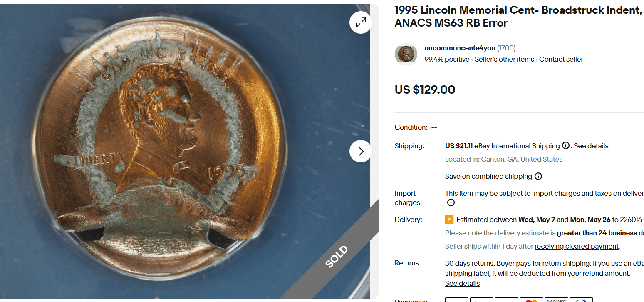
Task: Open the combined shipping info tooltip icon
Action: click(538, 176)
